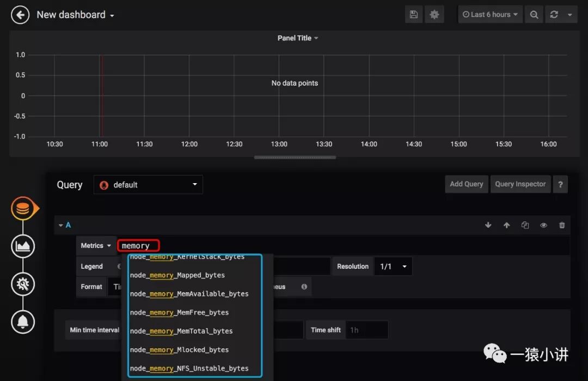The height and width of the screenshot is (381, 588).
Task: Open the Query Inspector
Action: click(520, 184)
